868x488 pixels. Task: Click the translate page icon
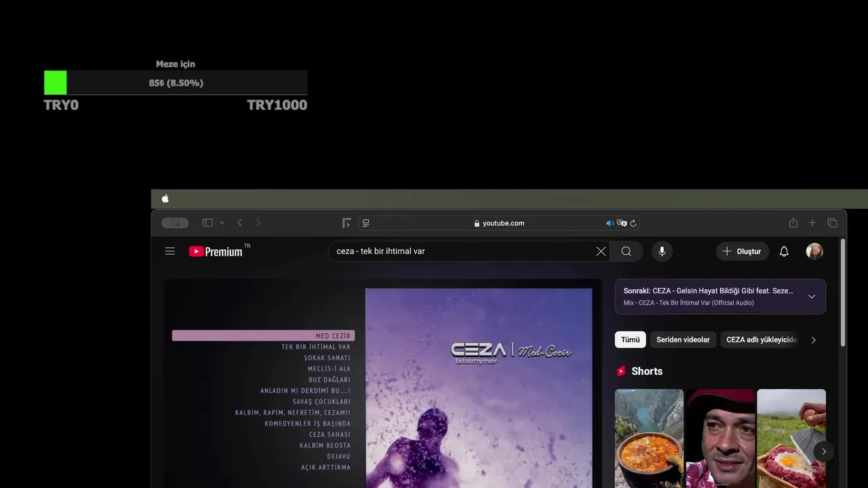pos(621,223)
